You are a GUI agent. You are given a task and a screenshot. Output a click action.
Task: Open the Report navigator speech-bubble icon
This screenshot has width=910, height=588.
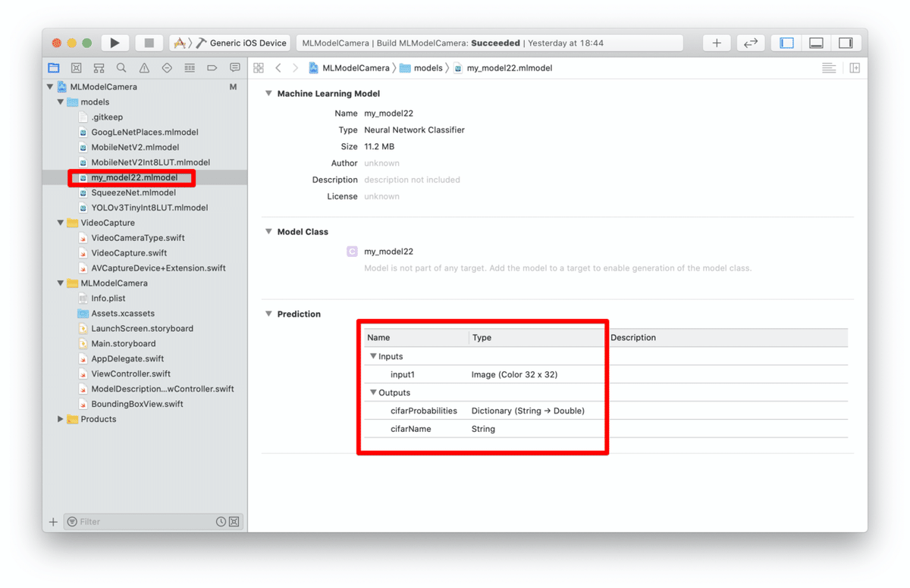click(235, 67)
